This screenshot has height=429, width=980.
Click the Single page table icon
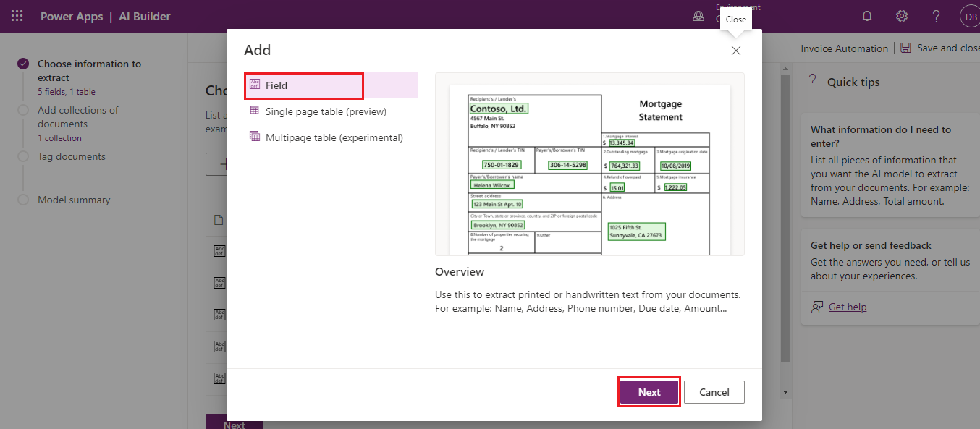(254, 111)
